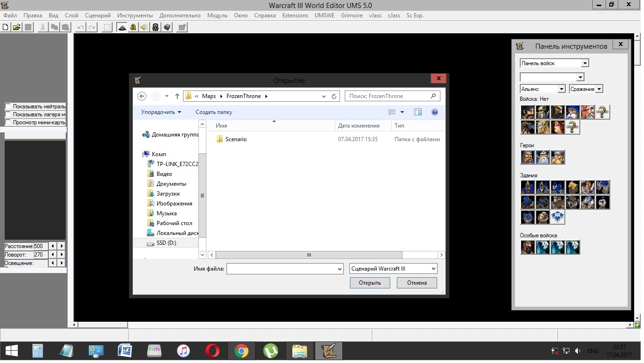Tick the Показывать лагеря checkbox
Image resolution: width=644 pixels, height=363 pixels.
pyautogui.click(x=8, y=114)
